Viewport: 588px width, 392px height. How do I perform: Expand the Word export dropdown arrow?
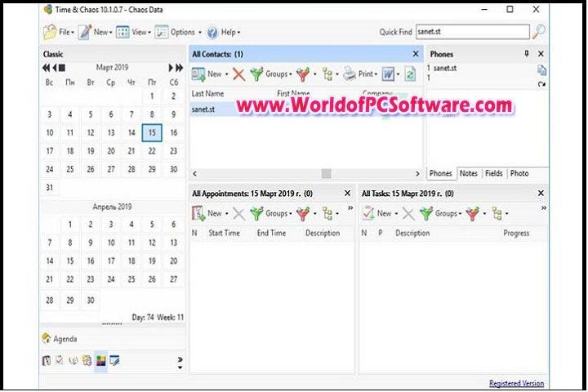coord(398,74)
